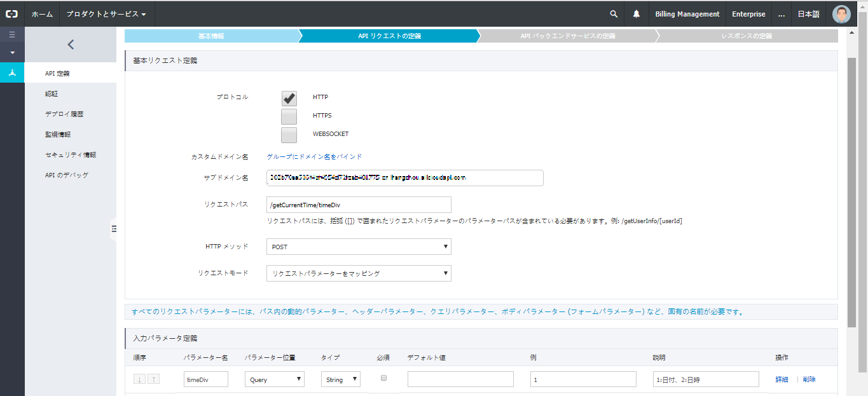The width and height of the screenshot is (868, 396).
Task: Go to API バックエンドサービスの定義 step
Action: (568, 36)
